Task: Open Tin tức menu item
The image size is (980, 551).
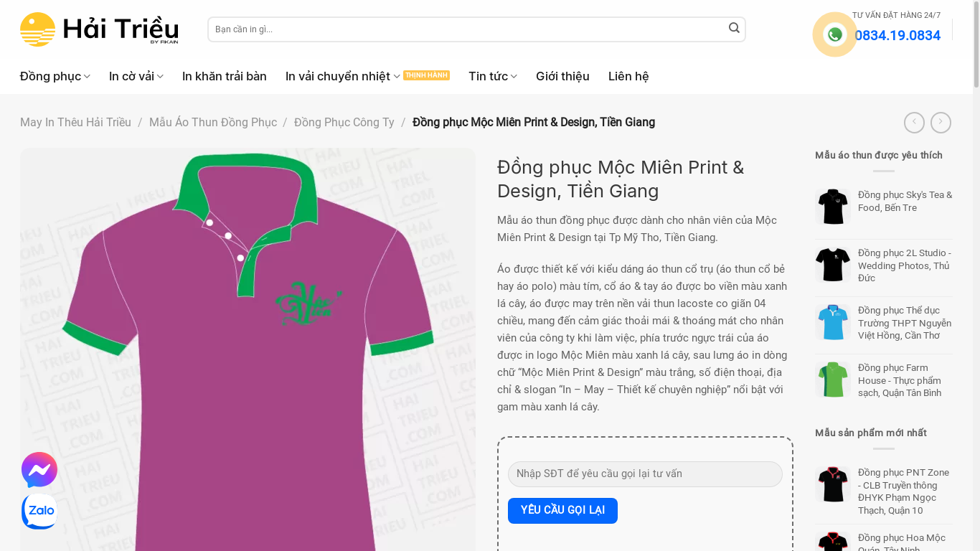Action: (x=488, y=76)
